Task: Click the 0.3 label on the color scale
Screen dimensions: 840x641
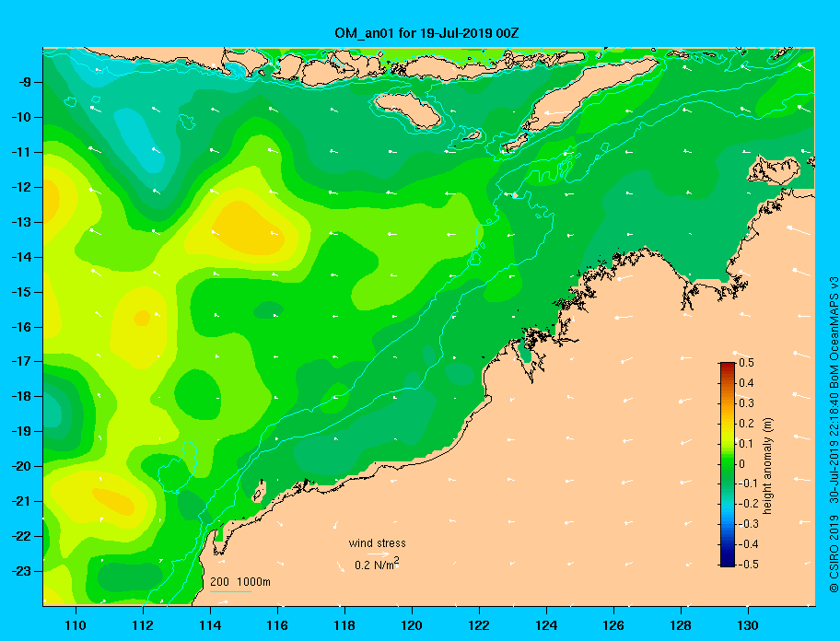Action: 746,403
